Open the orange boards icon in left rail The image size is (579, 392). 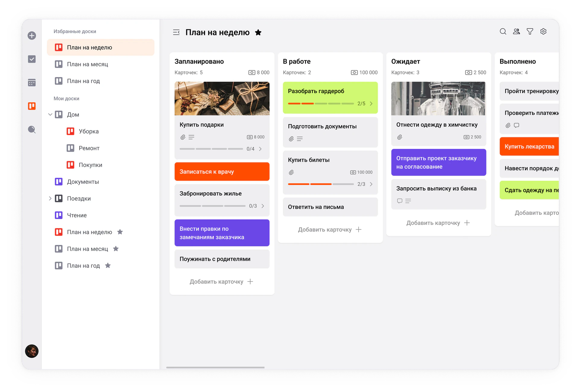pos(32,106)
